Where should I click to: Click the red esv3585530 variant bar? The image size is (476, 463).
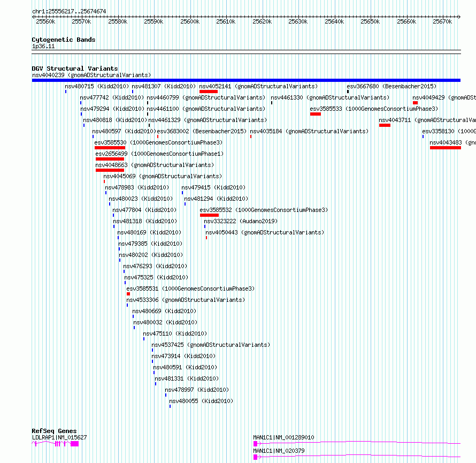point(110,148)
